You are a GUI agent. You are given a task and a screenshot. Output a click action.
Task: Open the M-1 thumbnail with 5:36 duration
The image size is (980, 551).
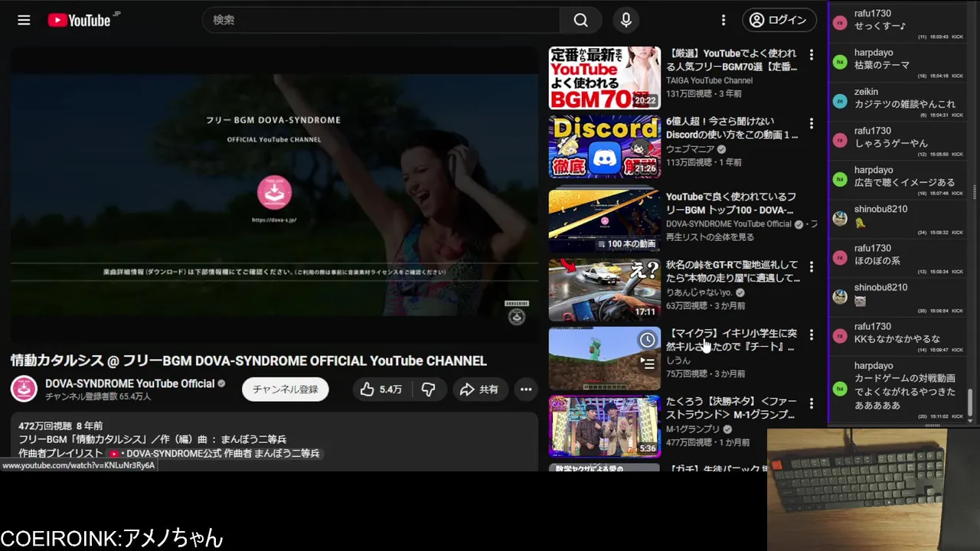coord(604,426)
